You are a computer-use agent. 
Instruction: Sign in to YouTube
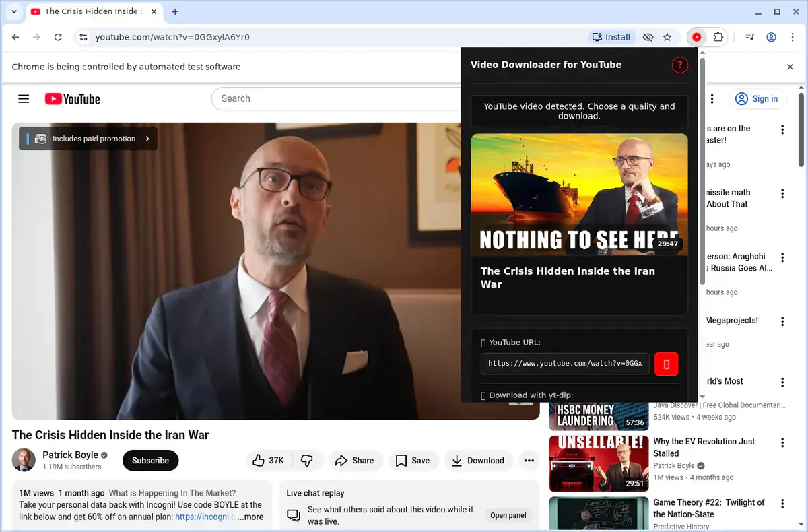757,99
